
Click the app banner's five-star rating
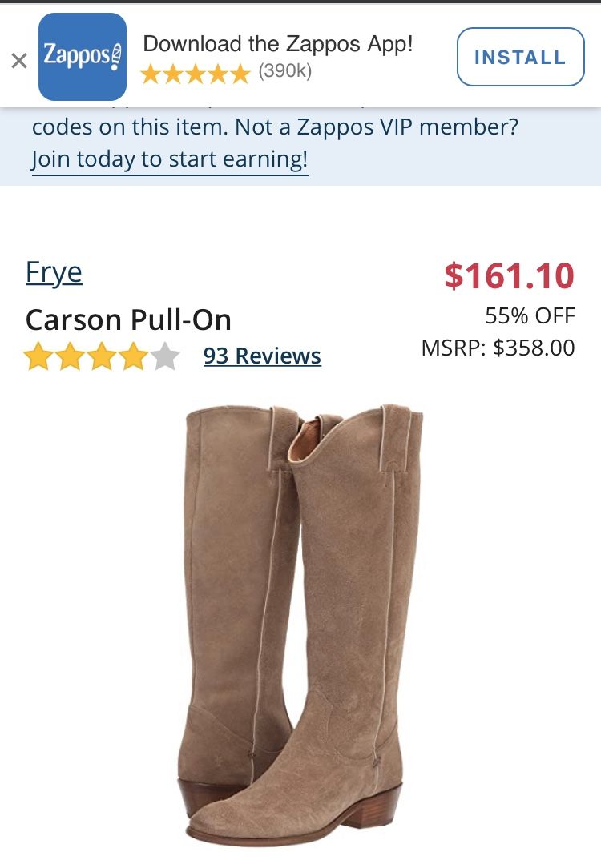point(196,73)
